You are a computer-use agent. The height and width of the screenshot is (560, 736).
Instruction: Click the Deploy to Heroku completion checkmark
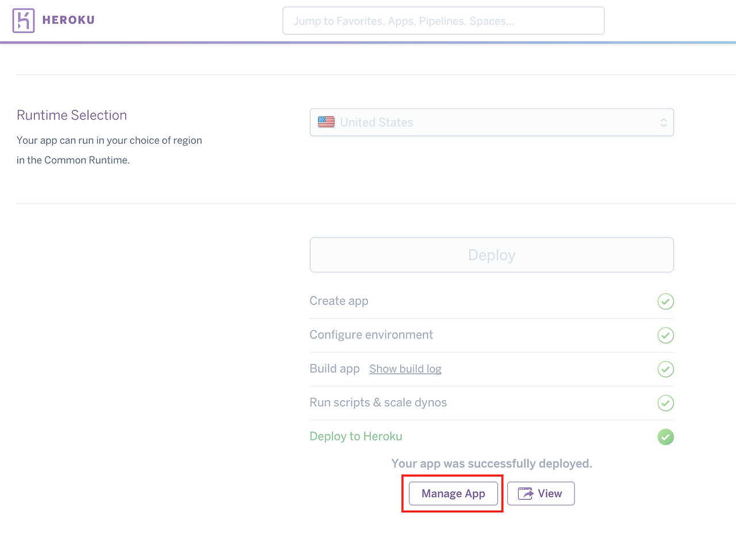point(665,437)
